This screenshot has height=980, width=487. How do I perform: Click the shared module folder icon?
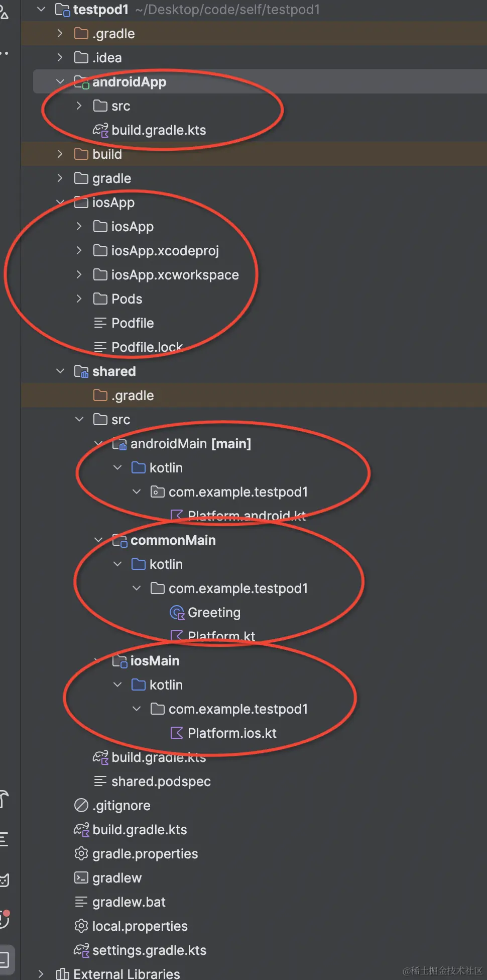81,371
